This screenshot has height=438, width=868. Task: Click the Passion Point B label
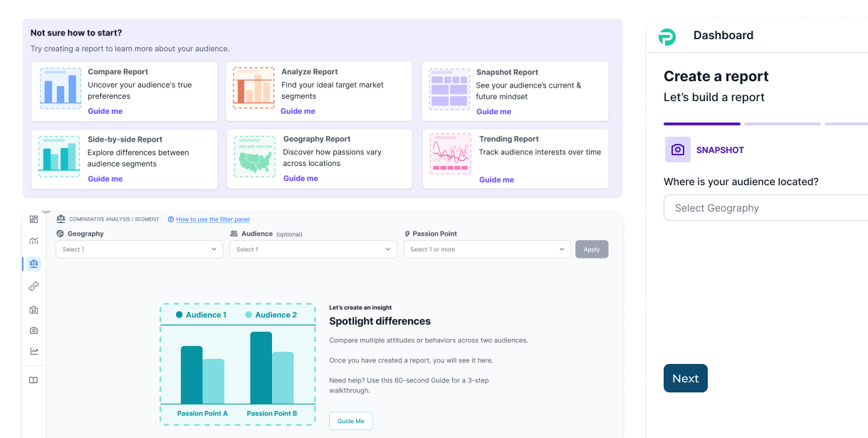[272, 413]
